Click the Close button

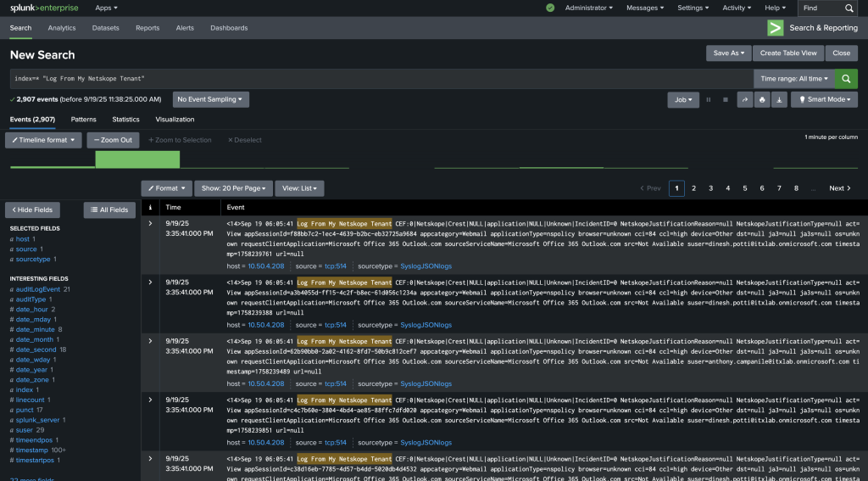click(842, 53)
